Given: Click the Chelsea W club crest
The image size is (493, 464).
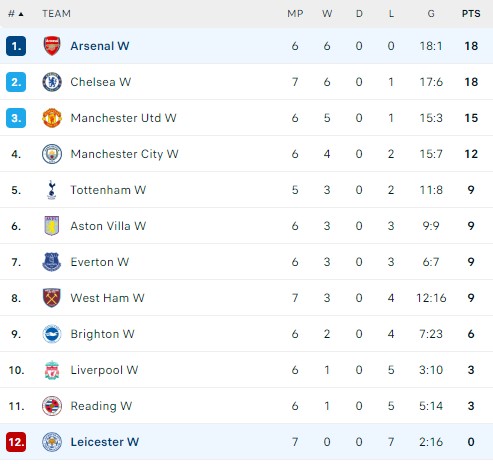Looking at the screenshot, I should 52,82.
